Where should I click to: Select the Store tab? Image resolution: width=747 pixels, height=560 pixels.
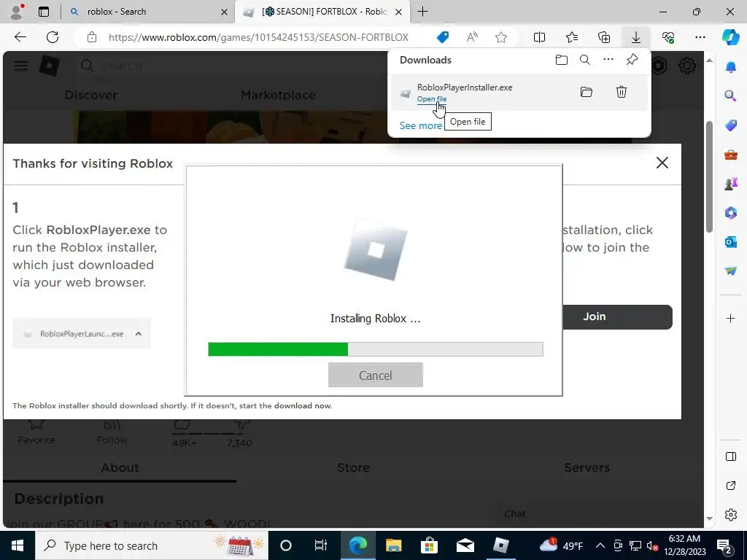point(353,467)
